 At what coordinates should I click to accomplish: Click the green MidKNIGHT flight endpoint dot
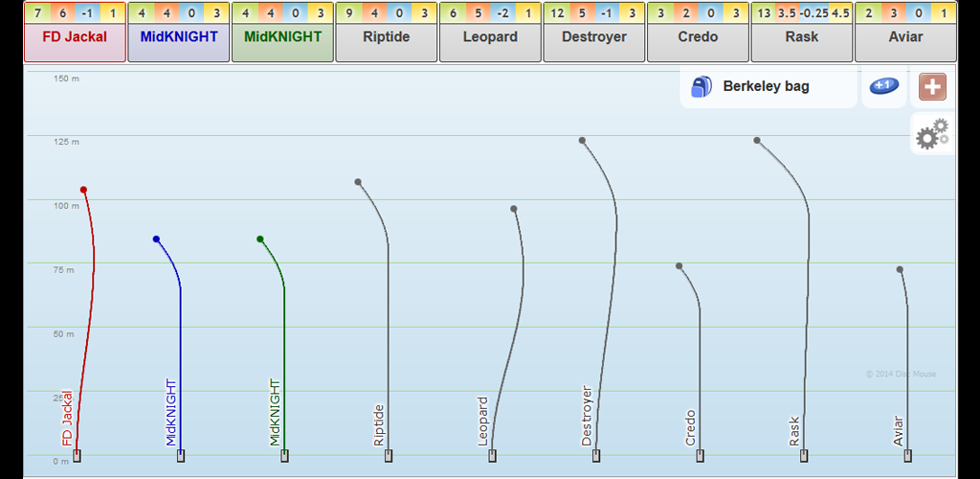260,239
